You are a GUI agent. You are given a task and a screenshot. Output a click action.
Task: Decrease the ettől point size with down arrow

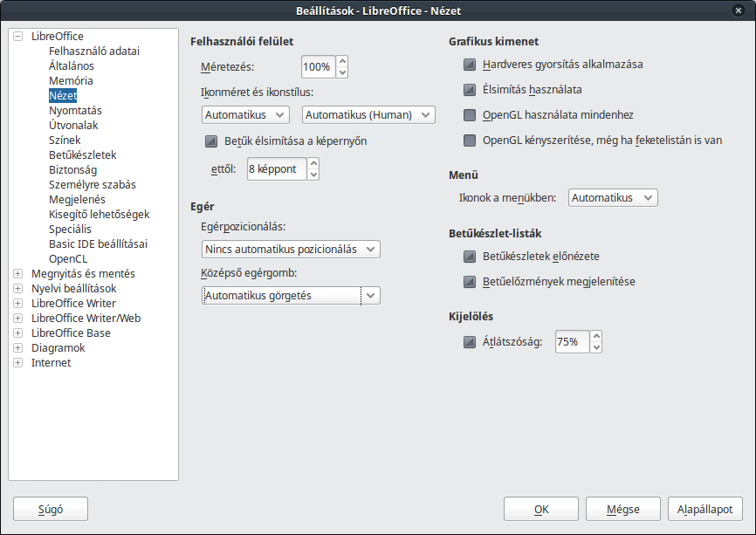pos(313,175)
